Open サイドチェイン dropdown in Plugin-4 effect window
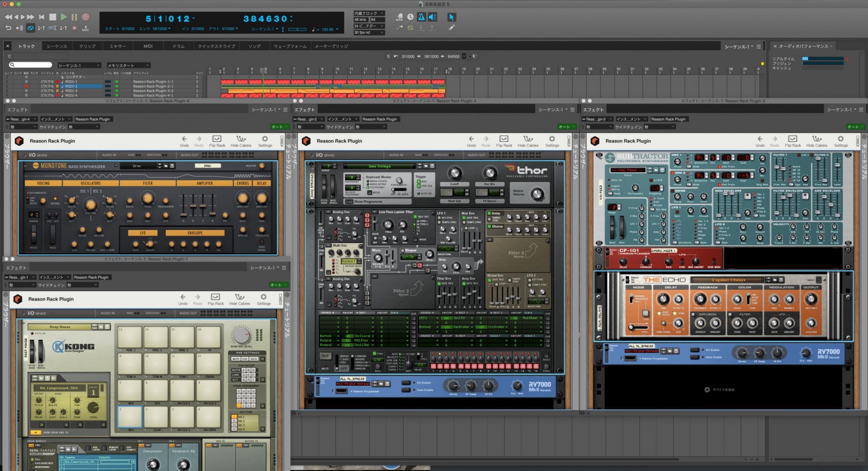 pos(84,127)
